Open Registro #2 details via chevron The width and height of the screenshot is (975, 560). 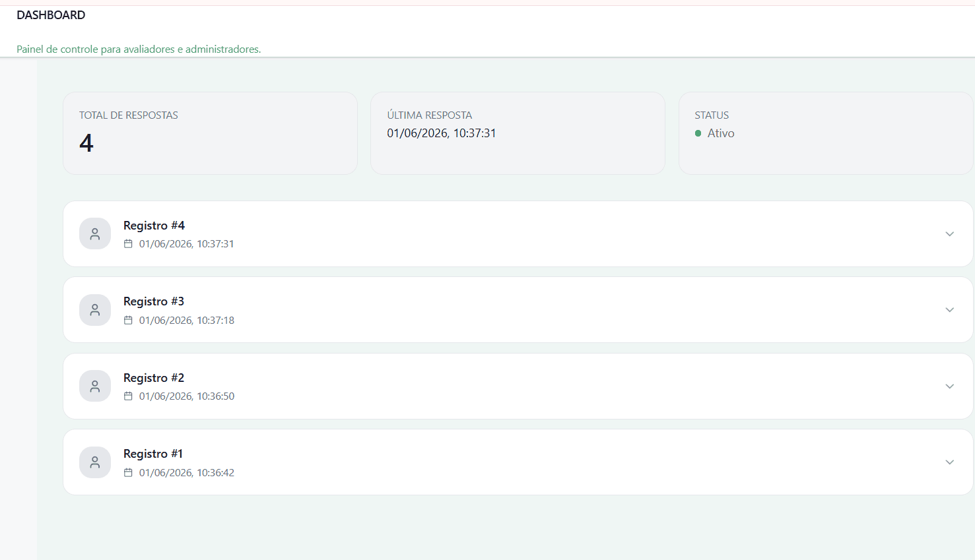pyautogui.click(x=949, y=386)
